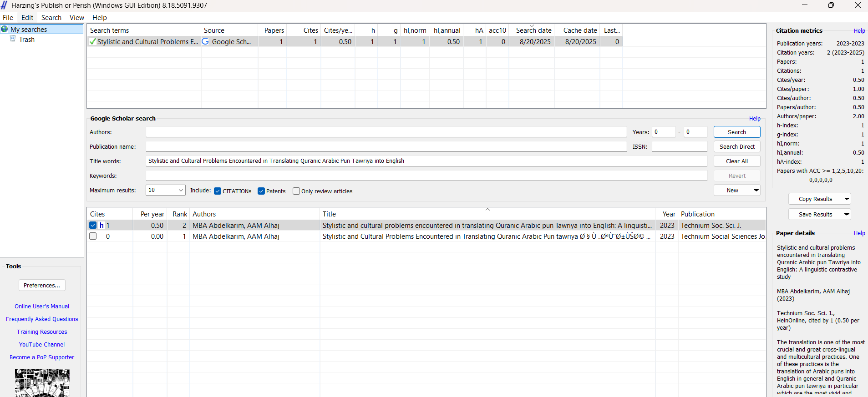Open the Online User's Manual link
Screen dimensions: 868x397
coord(42,307)
